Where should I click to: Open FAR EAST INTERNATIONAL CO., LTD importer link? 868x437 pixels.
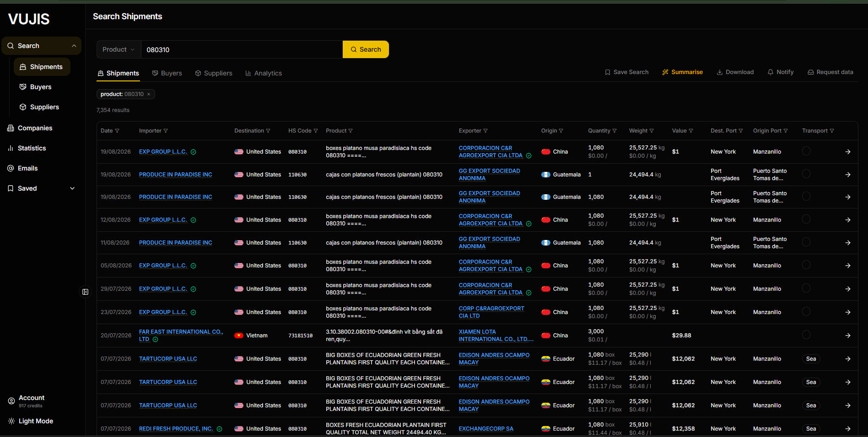point(181,336)
